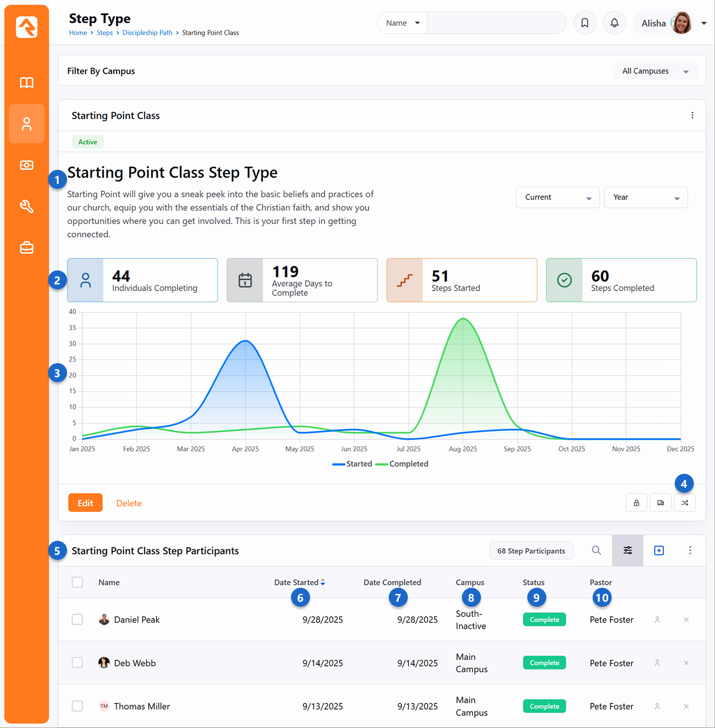Expand the Year range dropdown
The height and width of the screenshot is (728, 715).
pyautogui.click(x=646, y=197)
